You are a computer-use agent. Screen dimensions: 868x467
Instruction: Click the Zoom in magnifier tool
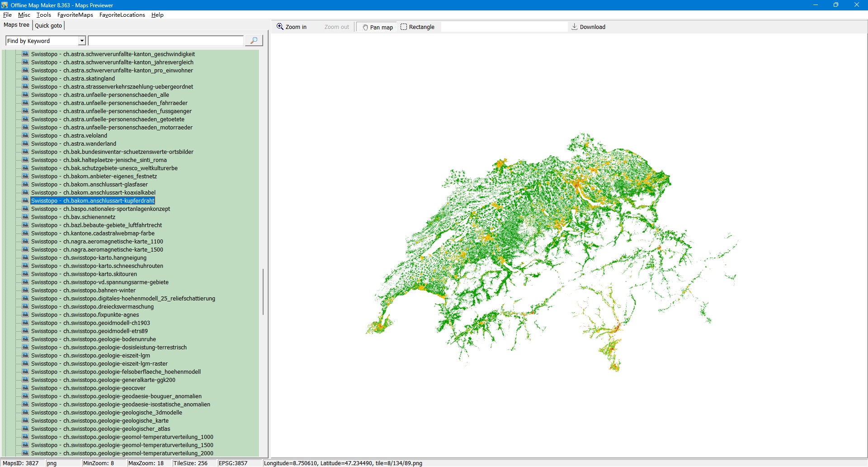tap(292, 27)
